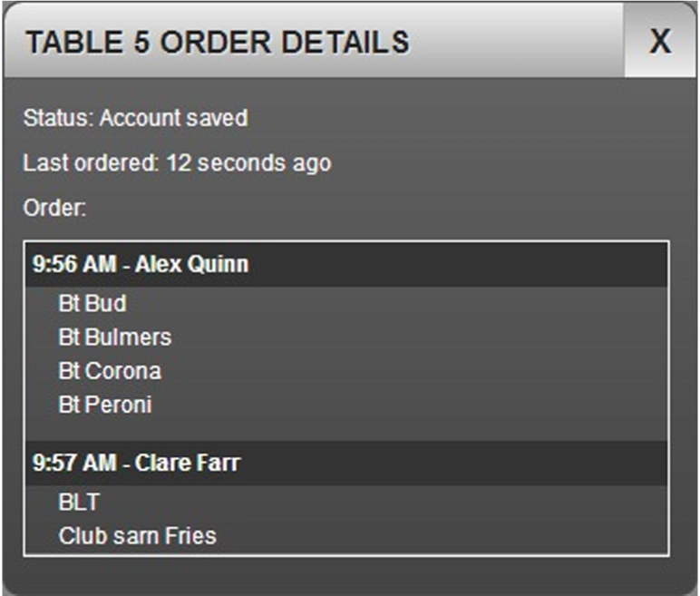700x596 pixels.
Task: Close the Table 5 order details dialog
Action: click(660, 42)
